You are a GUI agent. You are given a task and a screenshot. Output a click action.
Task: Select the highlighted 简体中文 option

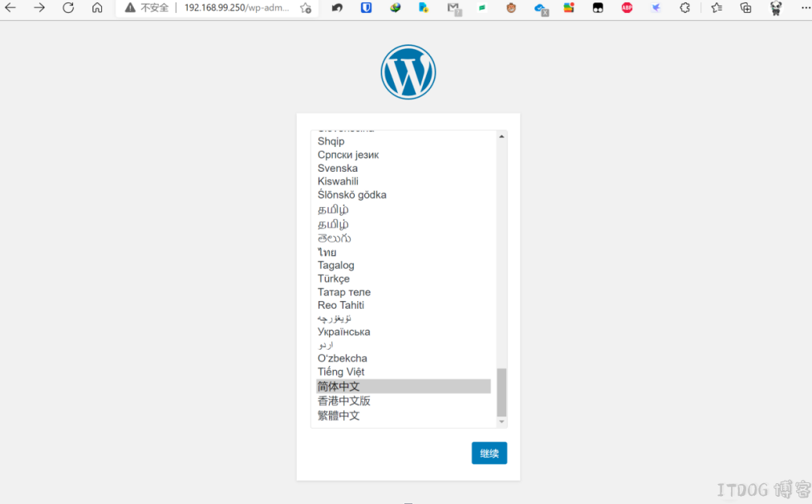[x=404, y=386]
